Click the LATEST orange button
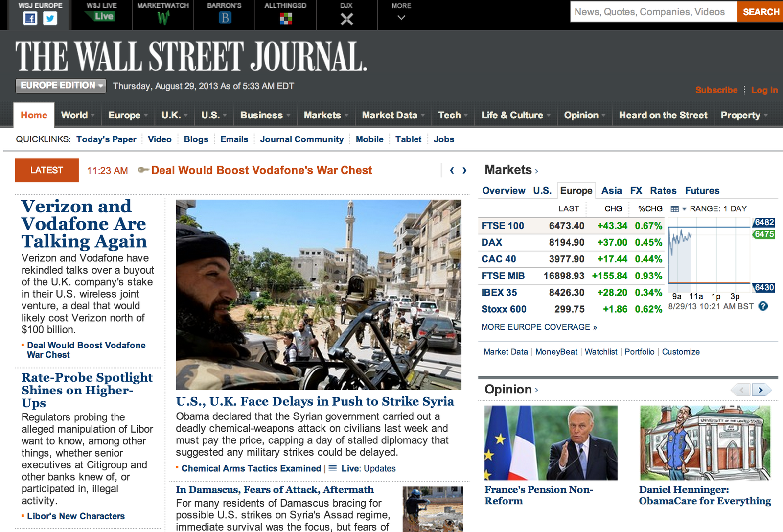Viewport: 783px width, 532px height. point(47,170)
